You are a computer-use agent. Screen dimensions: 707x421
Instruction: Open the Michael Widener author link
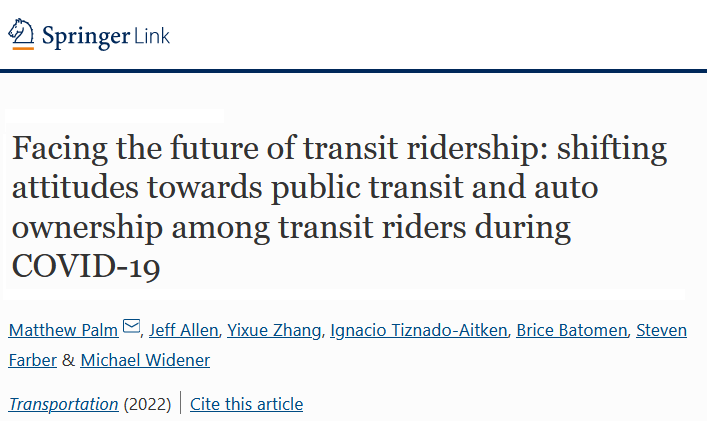coord(145,360)
